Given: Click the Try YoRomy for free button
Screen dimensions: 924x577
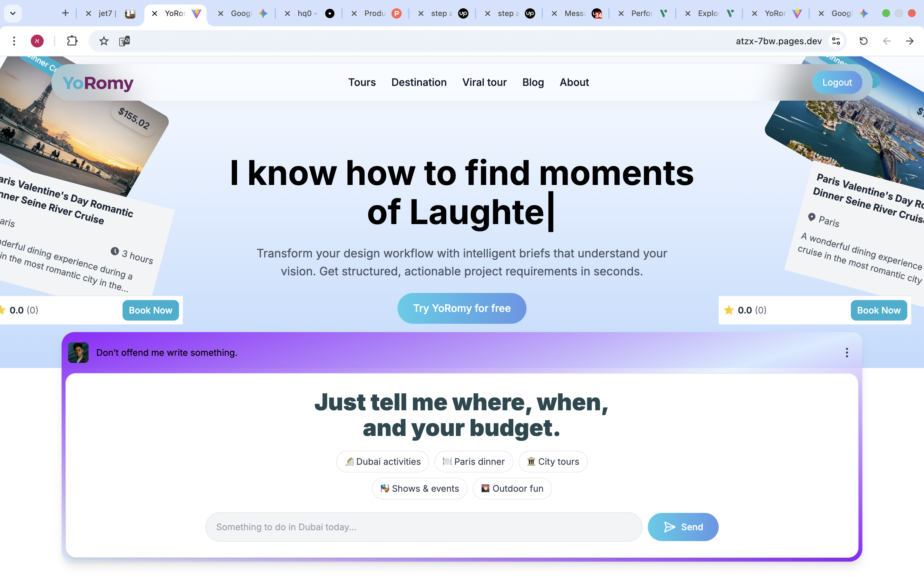Looking at the screenshot, I should click(x=461, y=308).
